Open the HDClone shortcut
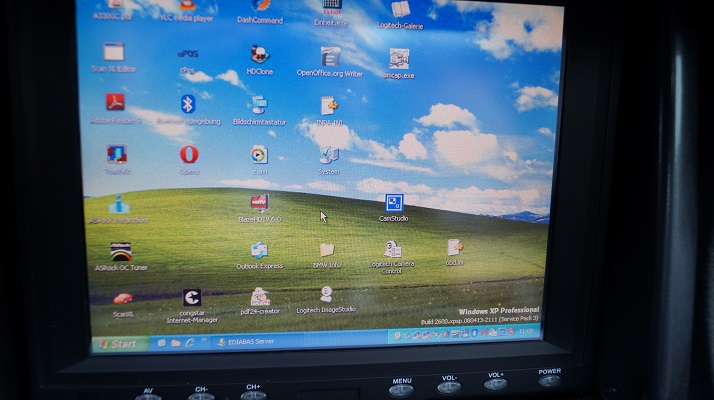Image resolution: width=714 pixels, height=400 pixels. point(259,56)
